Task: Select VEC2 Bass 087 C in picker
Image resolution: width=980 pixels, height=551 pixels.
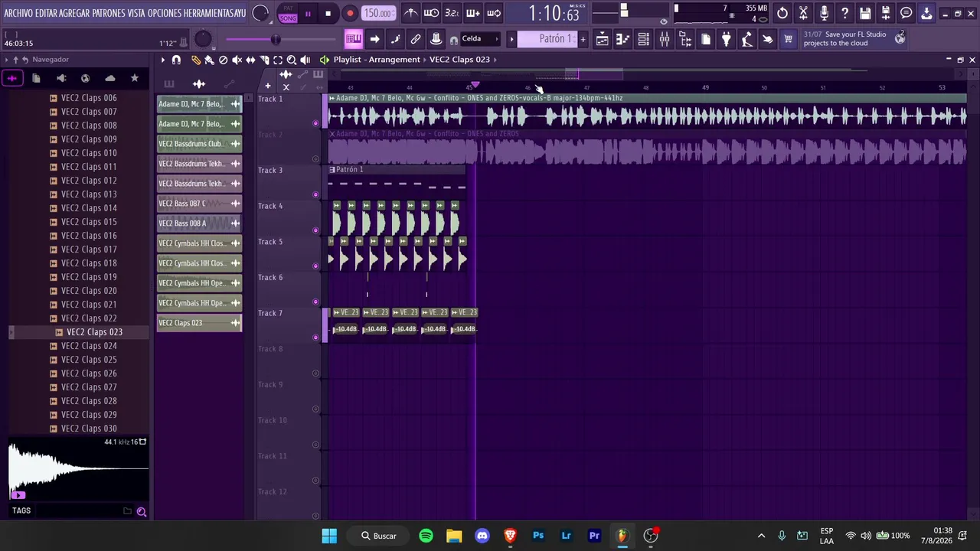Action: coord(199,204)
